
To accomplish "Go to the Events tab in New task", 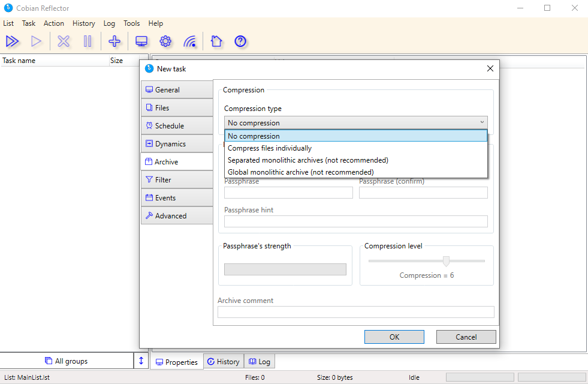I will (x=177, y=198).
